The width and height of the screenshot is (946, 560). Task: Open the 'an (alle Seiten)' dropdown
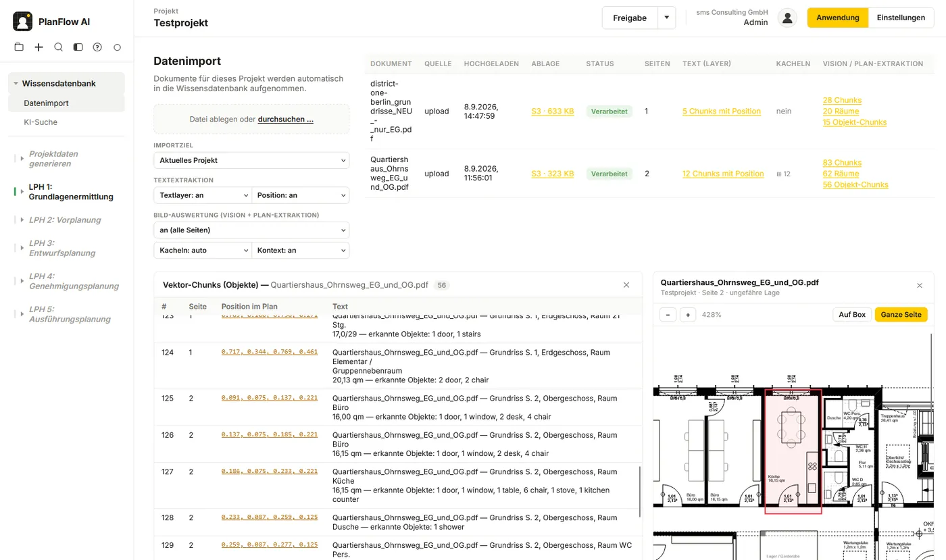pyautogui.click(x=251, y=230)
